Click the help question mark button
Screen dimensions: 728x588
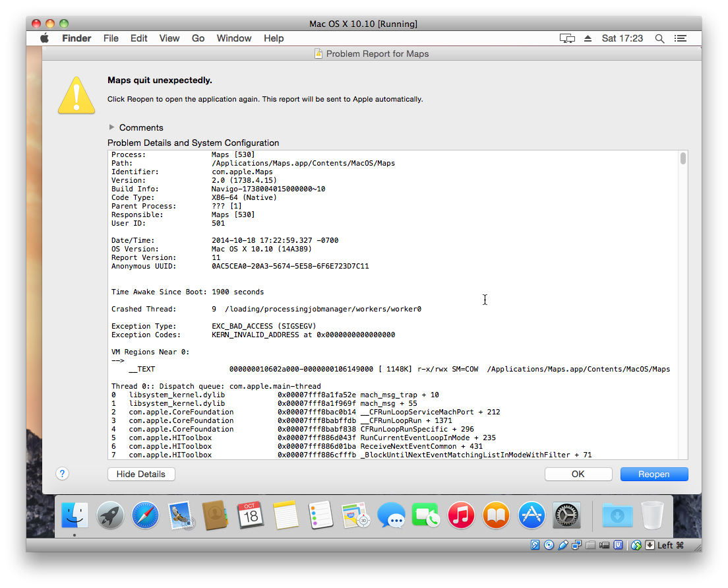(x=62, y=474)
